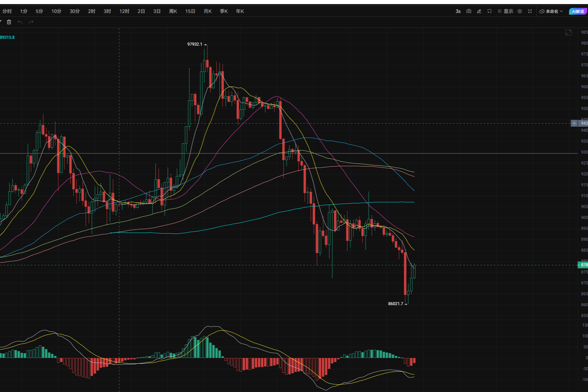Open hexagon chart settings icon
This screenshot has height=392, width=588.
520,11
